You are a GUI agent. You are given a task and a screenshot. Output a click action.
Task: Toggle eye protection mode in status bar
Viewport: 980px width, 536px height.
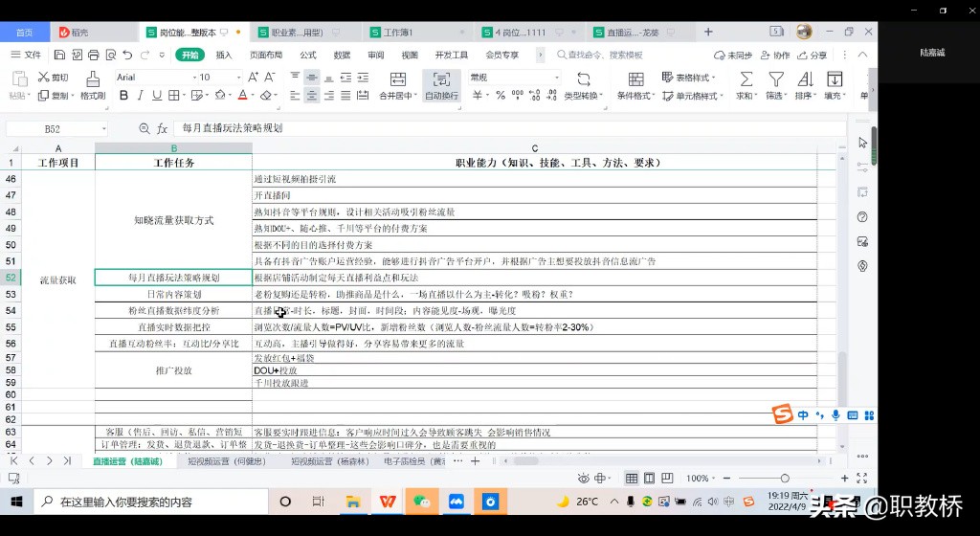point(584,478)
